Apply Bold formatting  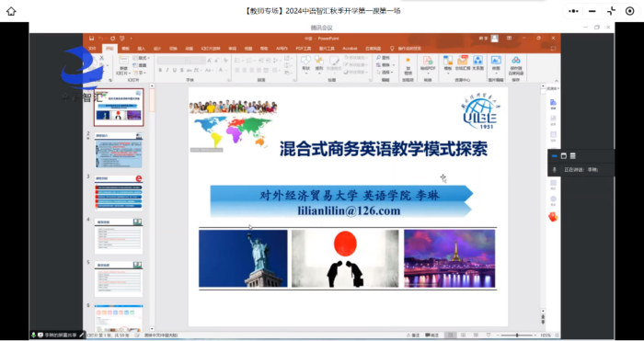[x=160, y=70]
